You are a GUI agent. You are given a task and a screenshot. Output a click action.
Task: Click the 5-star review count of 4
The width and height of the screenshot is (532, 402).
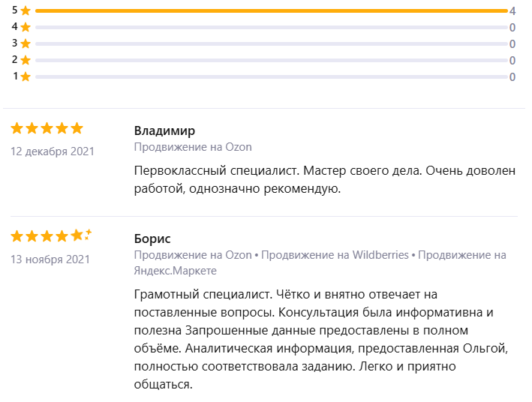pyautogui.click(x=512, y=11)
